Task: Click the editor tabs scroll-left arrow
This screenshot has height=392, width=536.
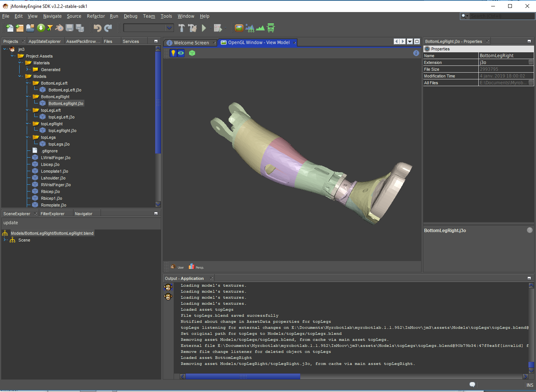Action: tap(396, 41)
